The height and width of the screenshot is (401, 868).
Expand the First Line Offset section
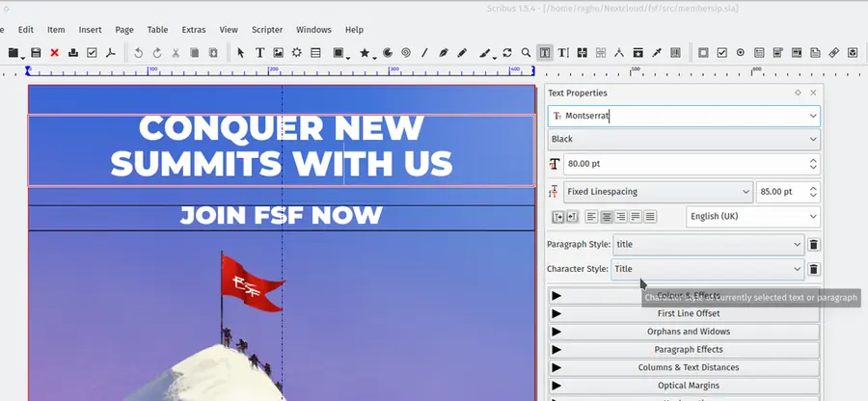point(684,313)
